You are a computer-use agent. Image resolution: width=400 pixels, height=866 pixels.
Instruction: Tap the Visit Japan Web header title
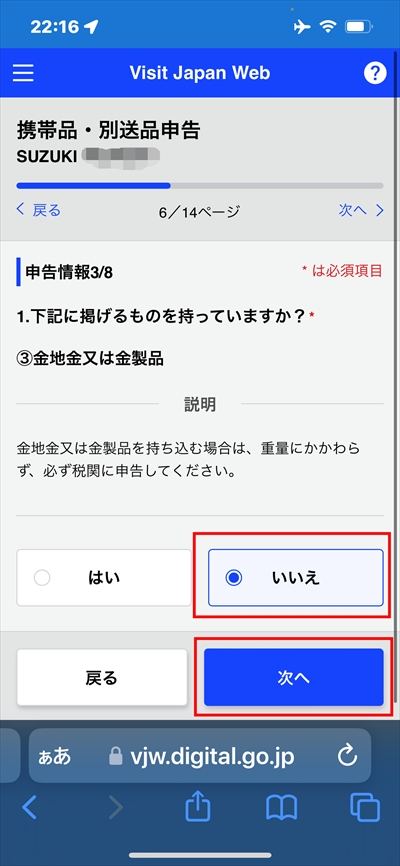pos(200,73)
